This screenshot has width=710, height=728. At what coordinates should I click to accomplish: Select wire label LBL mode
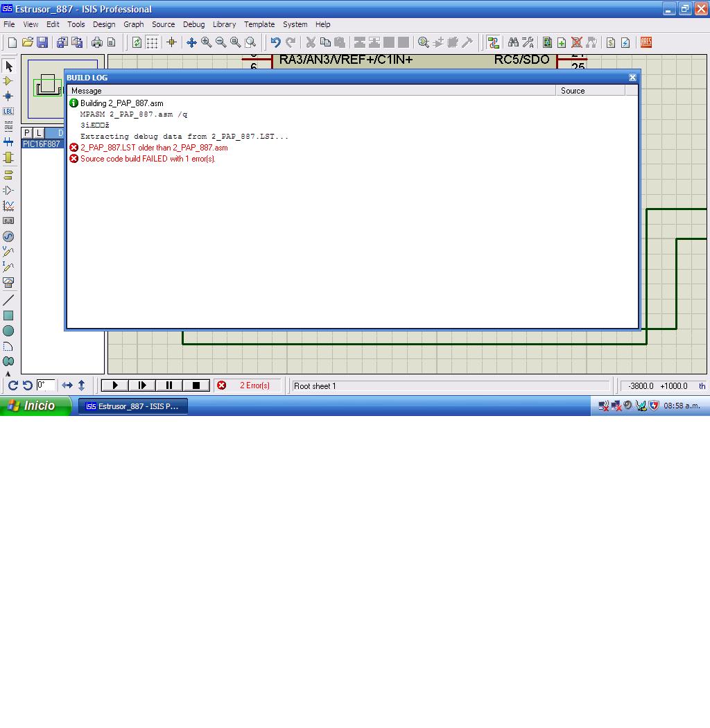(x=8, y=112)
